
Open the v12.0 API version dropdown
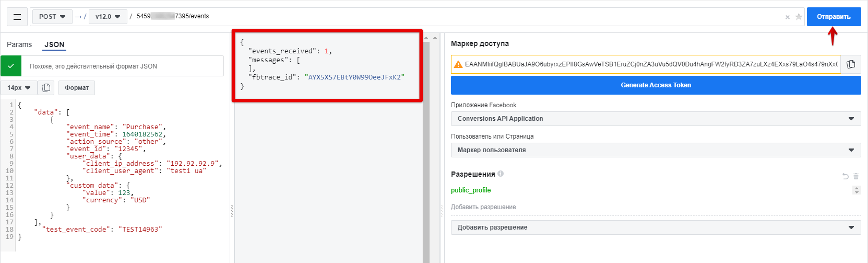[x=108, y=17]
